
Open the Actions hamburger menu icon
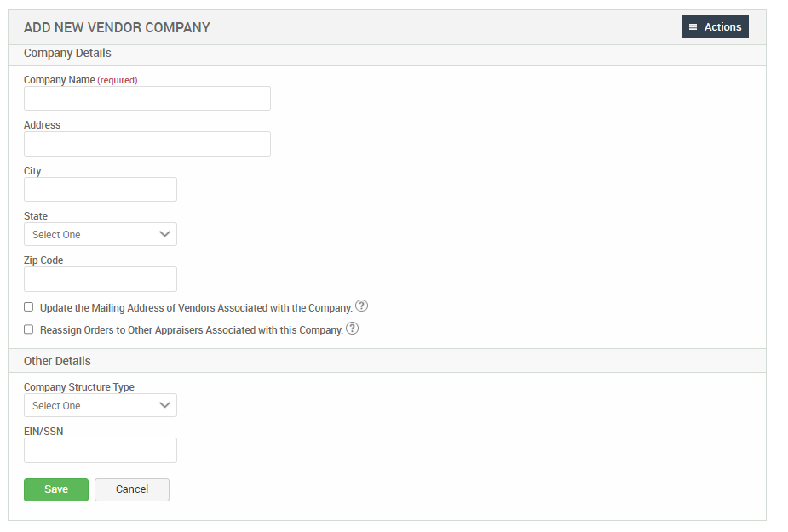tap(693, 26)
